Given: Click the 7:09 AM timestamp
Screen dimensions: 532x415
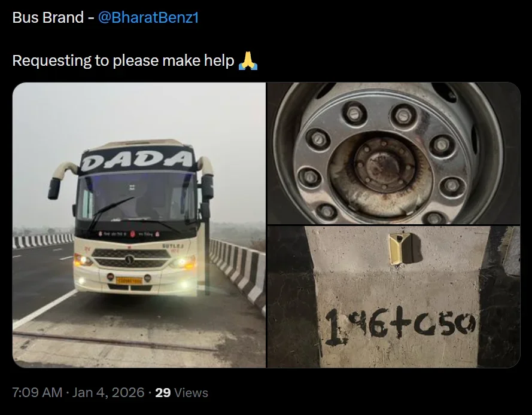Looking at the screenshot, I should tap(37, 393).
